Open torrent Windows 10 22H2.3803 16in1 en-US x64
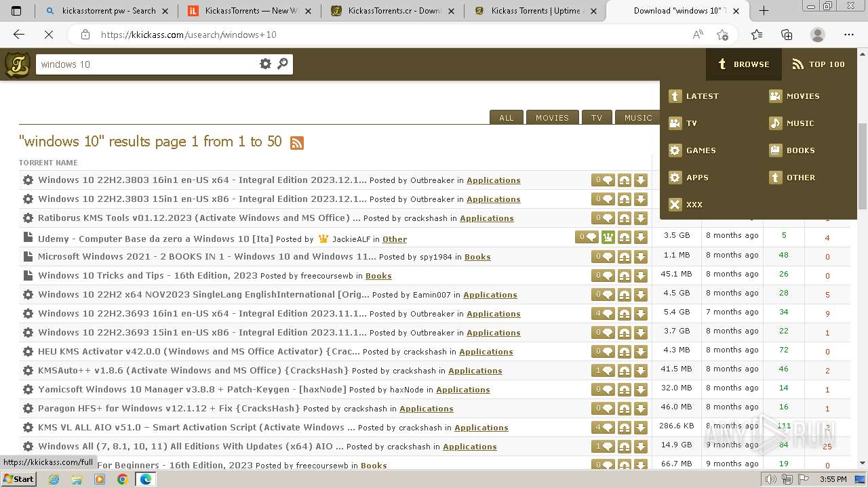 click(x=202, y=180)
